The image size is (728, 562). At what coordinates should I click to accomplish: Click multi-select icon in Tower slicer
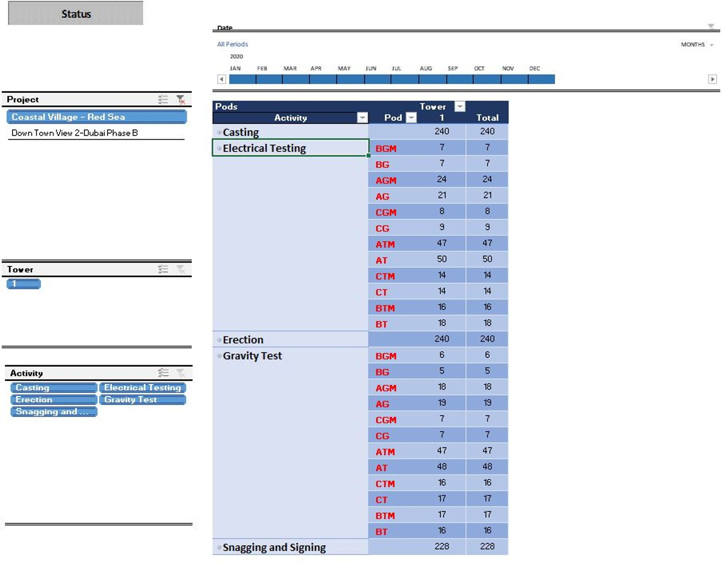163,269
